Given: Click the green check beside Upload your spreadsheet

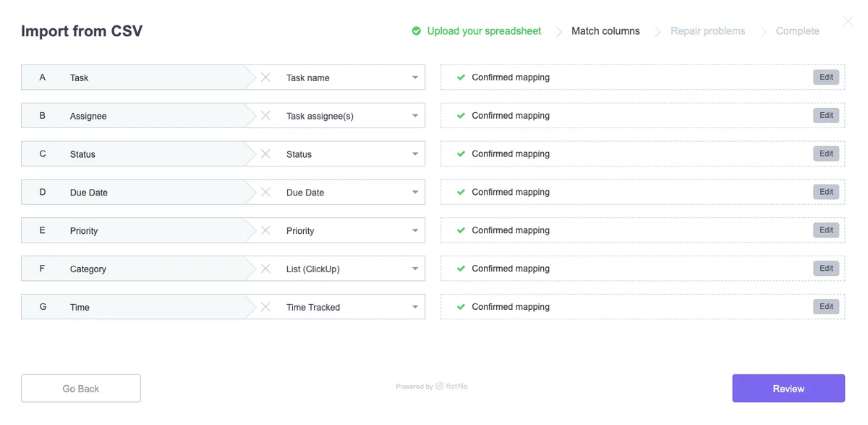Looking at the screenshot, I should [x=416, y=31].
